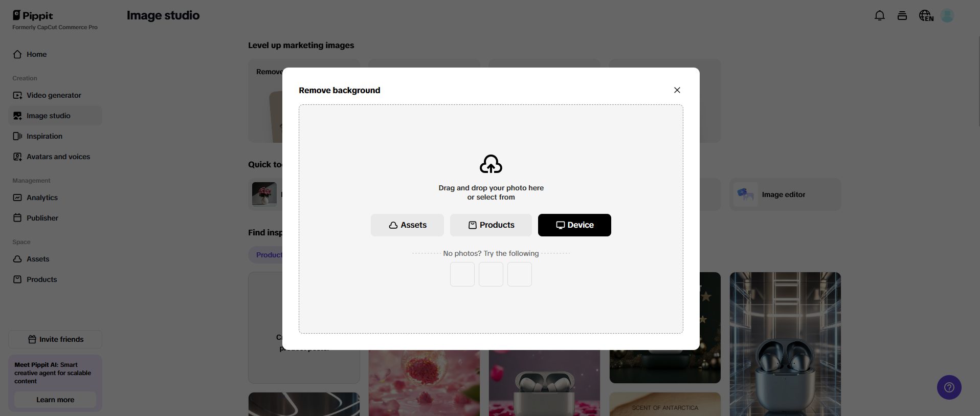Screen dimensions: 980x416
Task: Open the user profile avatar
Action: tap(947, 16)
